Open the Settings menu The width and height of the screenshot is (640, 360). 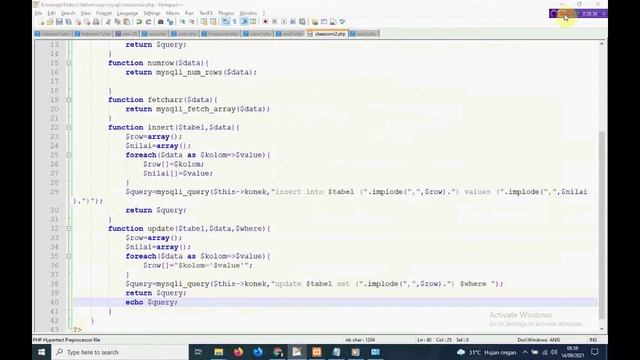(152, 13)
